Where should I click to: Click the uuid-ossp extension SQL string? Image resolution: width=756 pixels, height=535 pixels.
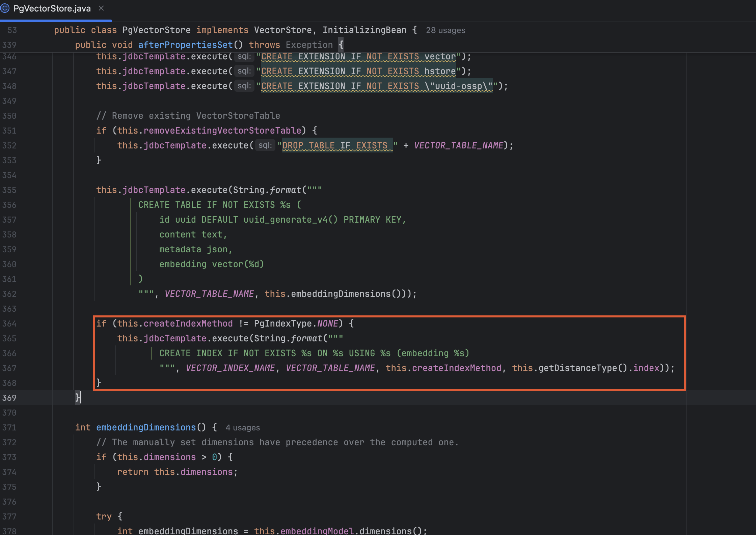click(377, 86)
